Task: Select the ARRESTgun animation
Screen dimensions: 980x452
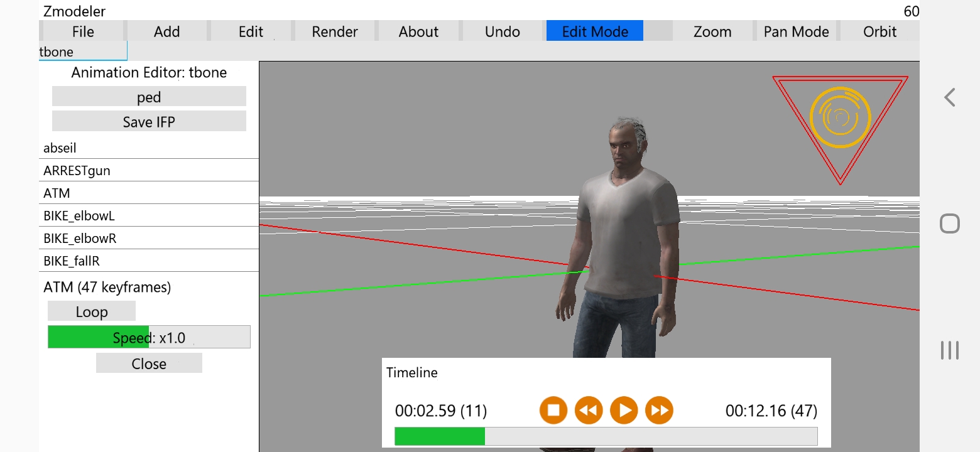Action: click(x=149, y=170)
